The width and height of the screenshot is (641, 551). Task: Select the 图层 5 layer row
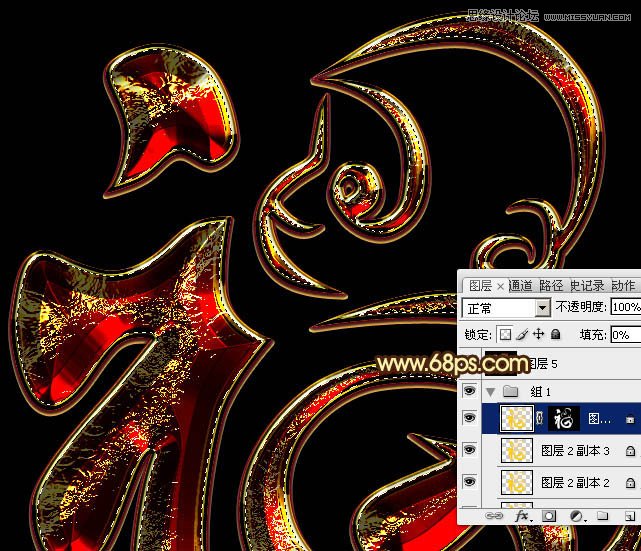549,363
